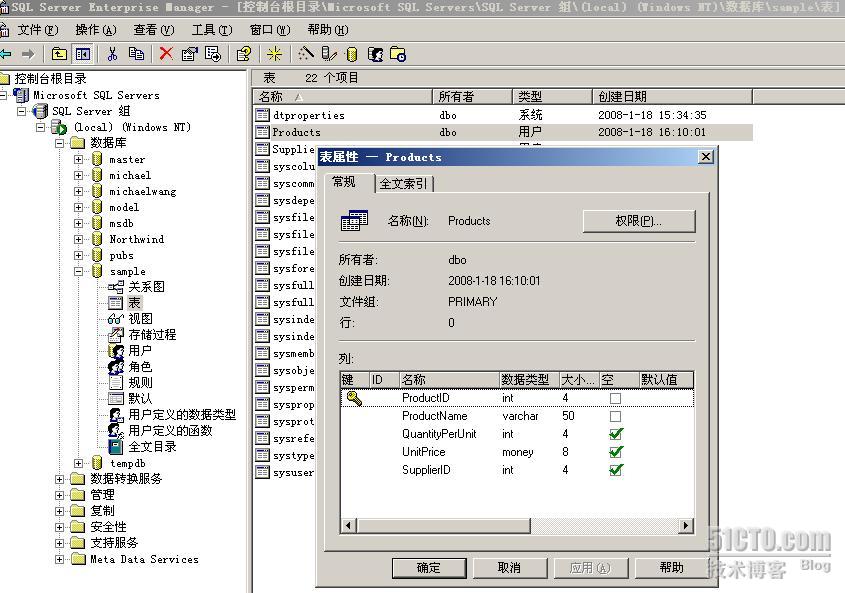Sort by the 名称 column header in table list
This screenshot has width=845, height=593.
tap(343, 97)
